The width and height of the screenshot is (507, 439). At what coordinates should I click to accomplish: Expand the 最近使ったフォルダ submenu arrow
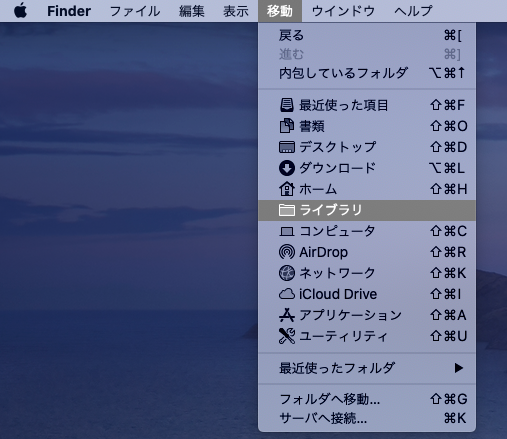(x=459, y=368)
